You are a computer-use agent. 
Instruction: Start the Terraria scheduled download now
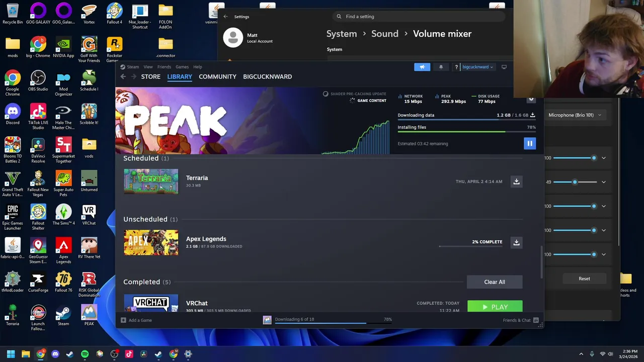click(516, 182)
